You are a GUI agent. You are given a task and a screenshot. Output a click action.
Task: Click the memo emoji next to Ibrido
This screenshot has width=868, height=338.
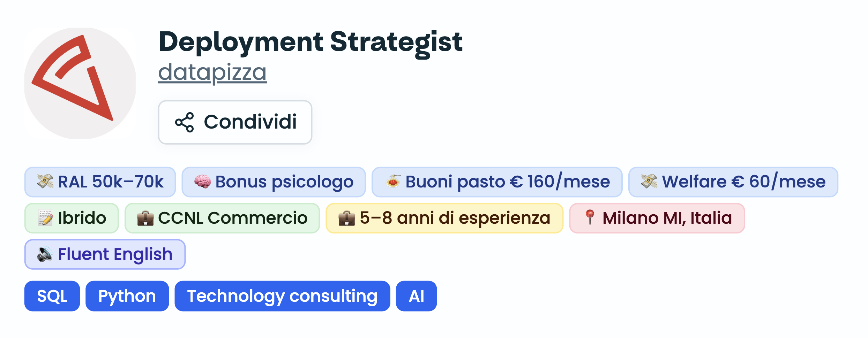click(x=45, y=218)
